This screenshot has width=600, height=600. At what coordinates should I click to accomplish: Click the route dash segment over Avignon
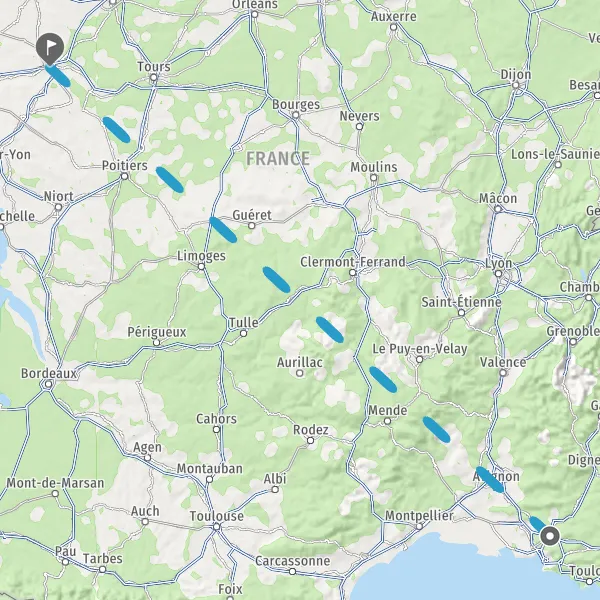click(490, 479)
